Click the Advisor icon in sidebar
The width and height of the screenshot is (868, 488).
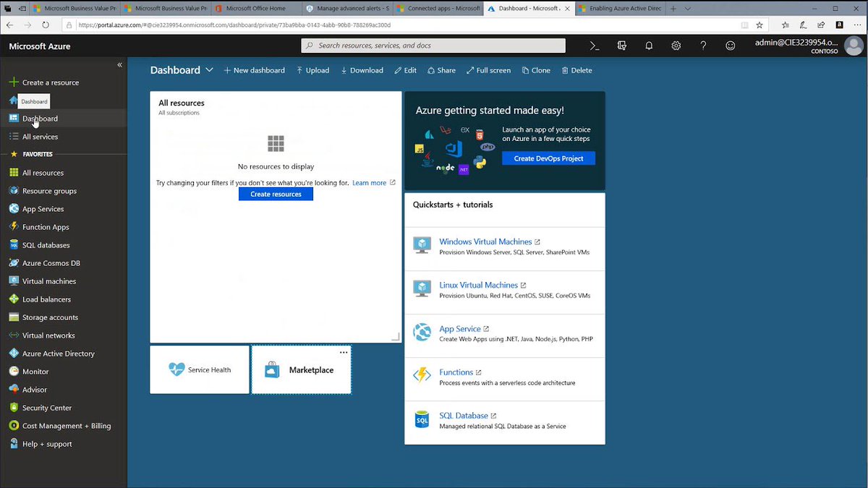pos(14,390)
